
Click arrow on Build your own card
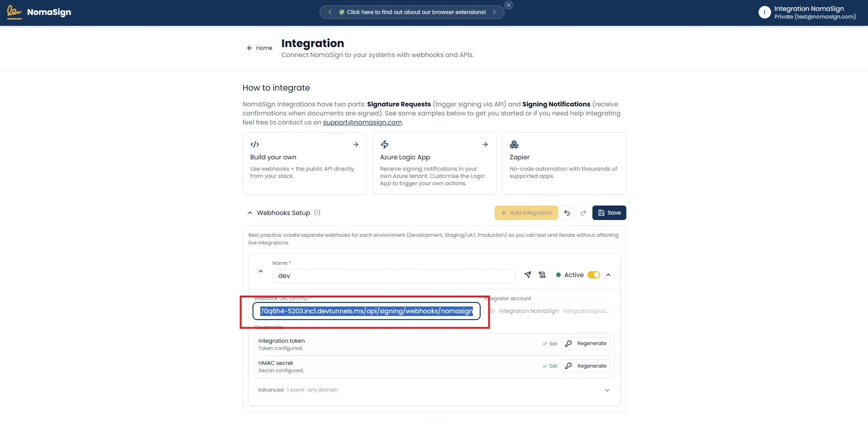pos(356,144)
